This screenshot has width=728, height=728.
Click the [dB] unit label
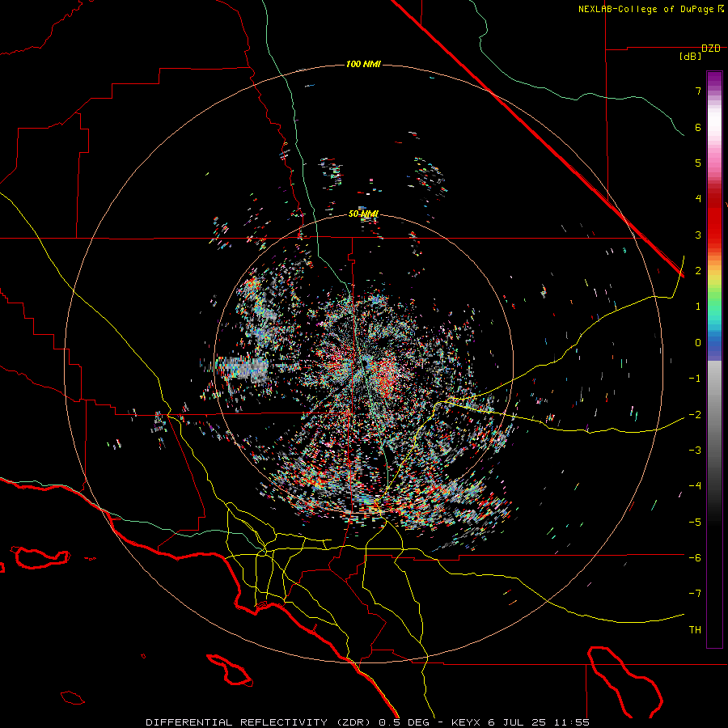coord(691,57)
